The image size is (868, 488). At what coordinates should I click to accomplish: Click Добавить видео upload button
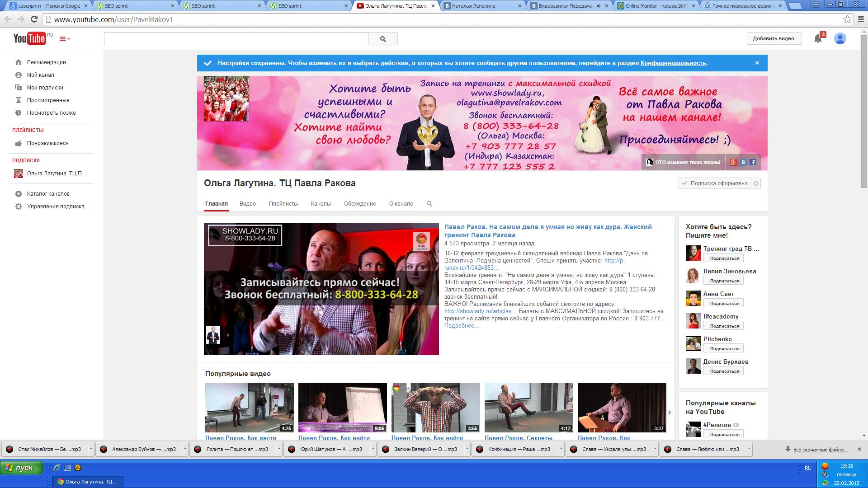[774, 39]
